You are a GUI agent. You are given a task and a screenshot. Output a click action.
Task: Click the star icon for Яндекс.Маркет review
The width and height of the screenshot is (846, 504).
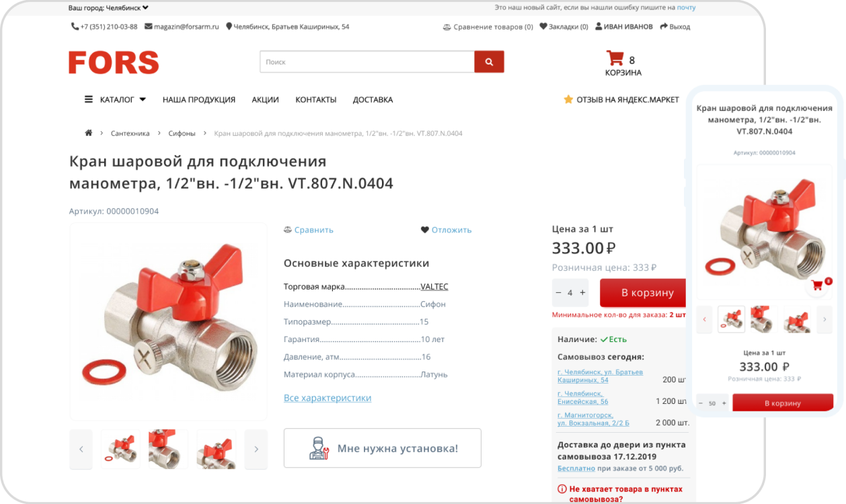point(568,99)
